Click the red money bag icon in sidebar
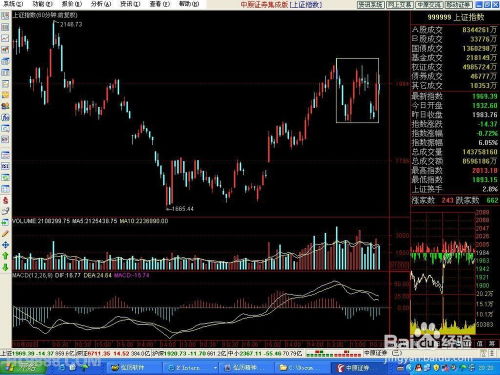Viewport: 500px width, 375px height. (5, 200)
